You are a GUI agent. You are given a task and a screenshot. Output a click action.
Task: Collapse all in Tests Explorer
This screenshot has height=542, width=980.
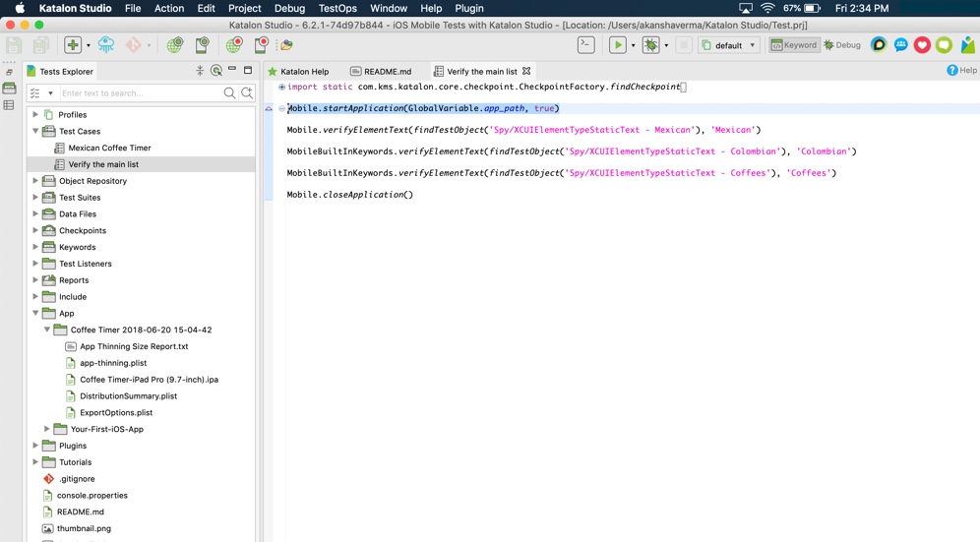200,71
